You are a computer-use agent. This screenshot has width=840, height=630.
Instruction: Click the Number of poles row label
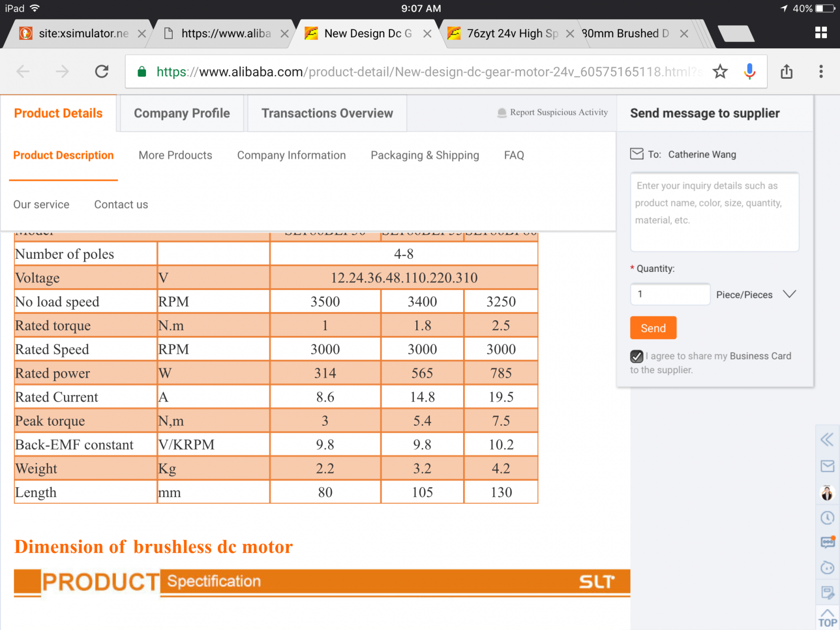(65, 254)
